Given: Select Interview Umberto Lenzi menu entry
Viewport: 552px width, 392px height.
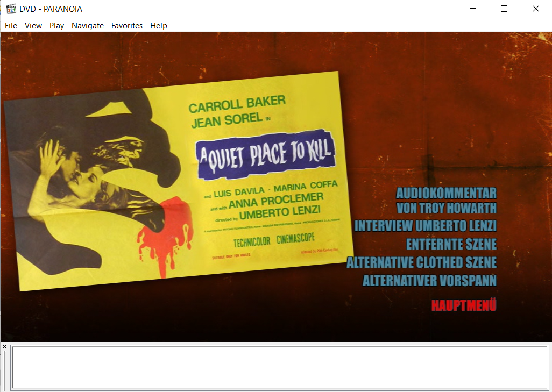Looking at the screenshot, I should [x=425, y=226].
